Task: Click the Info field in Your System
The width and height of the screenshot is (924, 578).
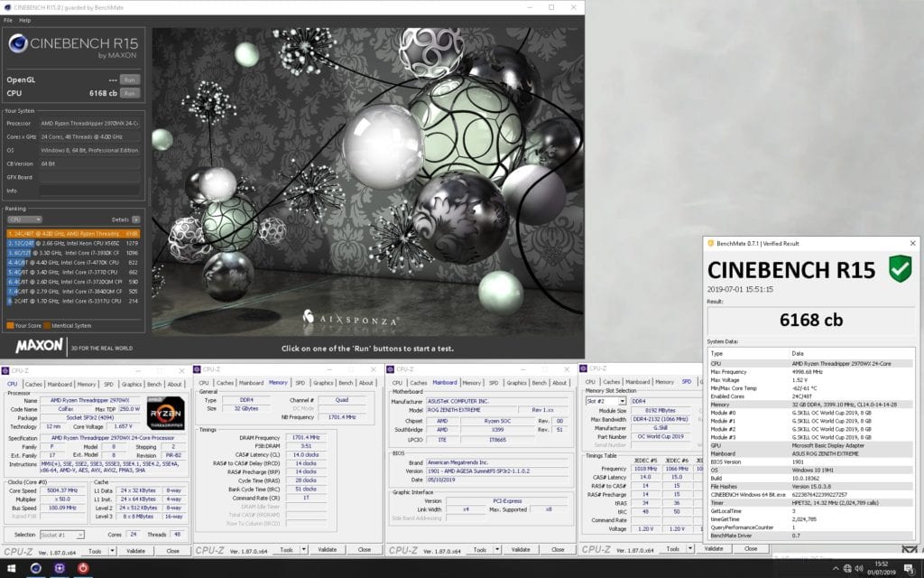Action: coord(89,191)
